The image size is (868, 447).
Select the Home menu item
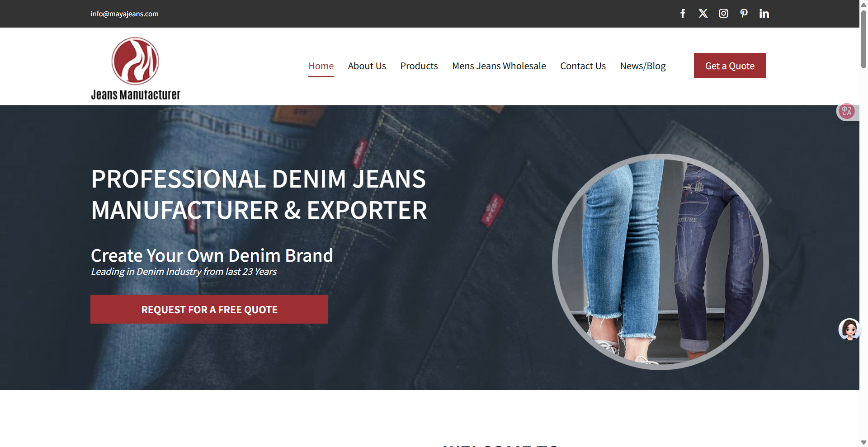321,66
